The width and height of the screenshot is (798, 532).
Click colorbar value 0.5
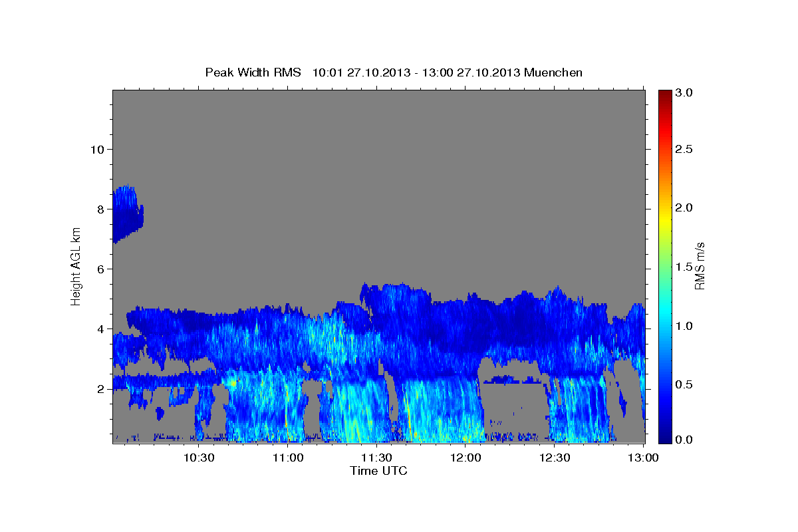(x=684, y=384)
